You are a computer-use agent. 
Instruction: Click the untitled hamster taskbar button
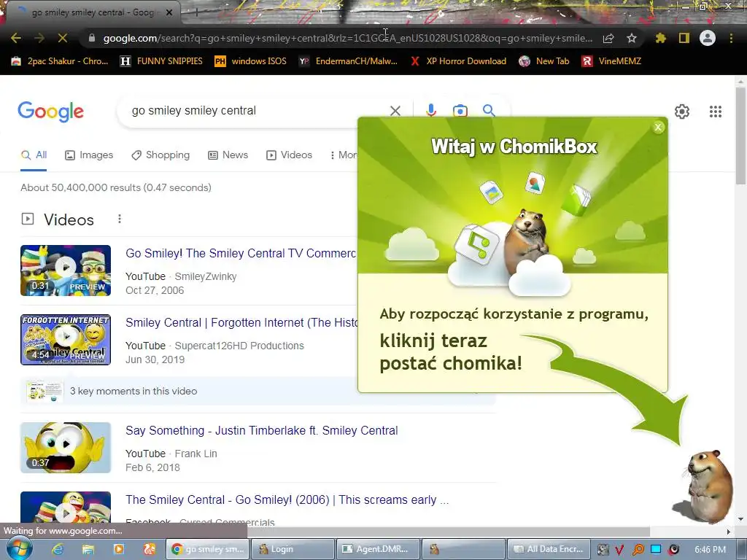(463, 549)
